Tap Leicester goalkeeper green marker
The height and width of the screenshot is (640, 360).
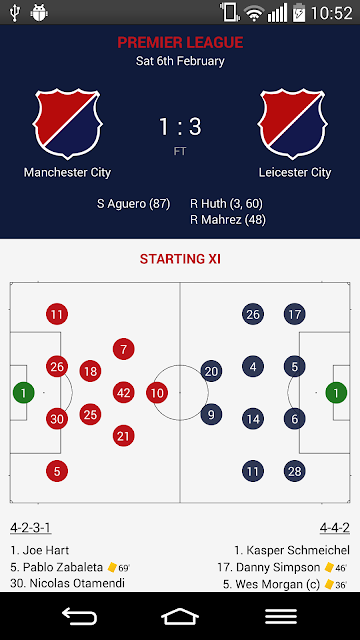coord(336,393)
